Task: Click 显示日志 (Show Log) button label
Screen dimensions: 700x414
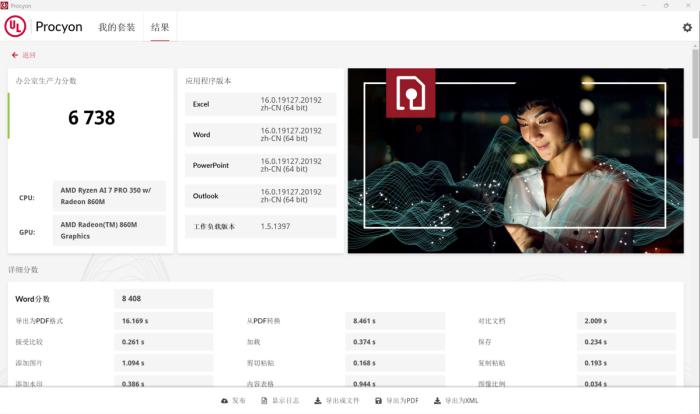Action: [x=286, y=401]
